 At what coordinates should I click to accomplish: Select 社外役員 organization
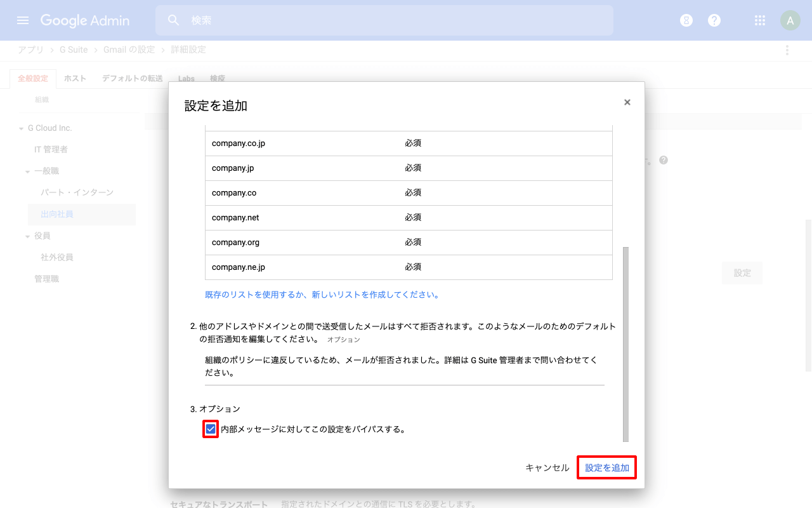pyautogui.click(x=57, y=258)
